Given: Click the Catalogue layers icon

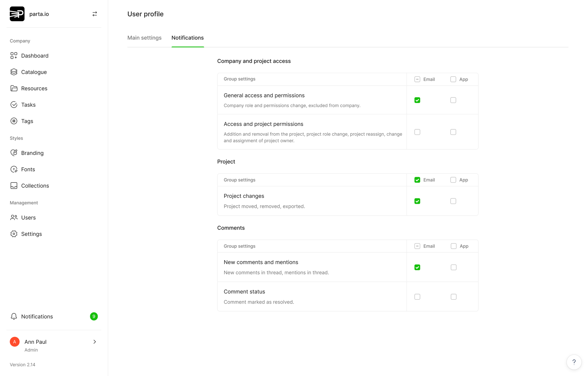Looking at the screenshot, I should (x=14, y=72).
